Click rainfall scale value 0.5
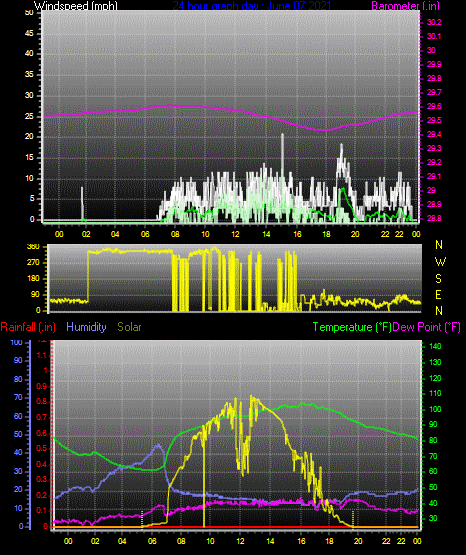 (x=42, y=448)
